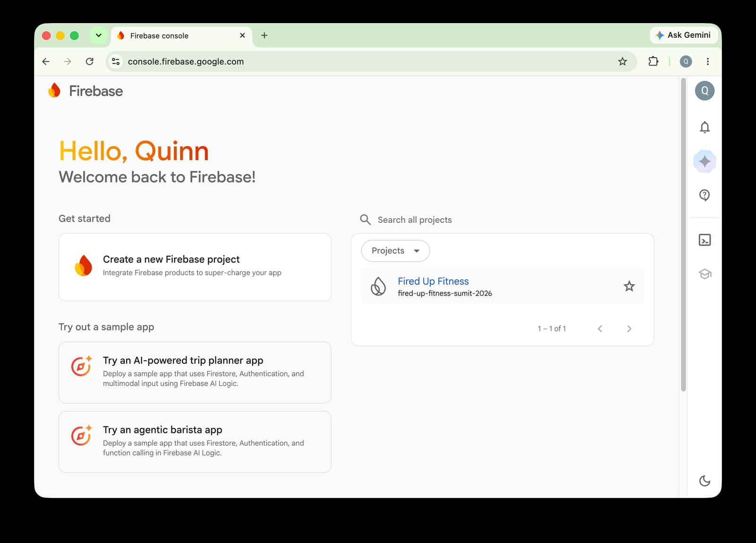Click the '1 – 1 of 1' pagination text
This screenshot has width=756, height=543.
click(551, 329)
